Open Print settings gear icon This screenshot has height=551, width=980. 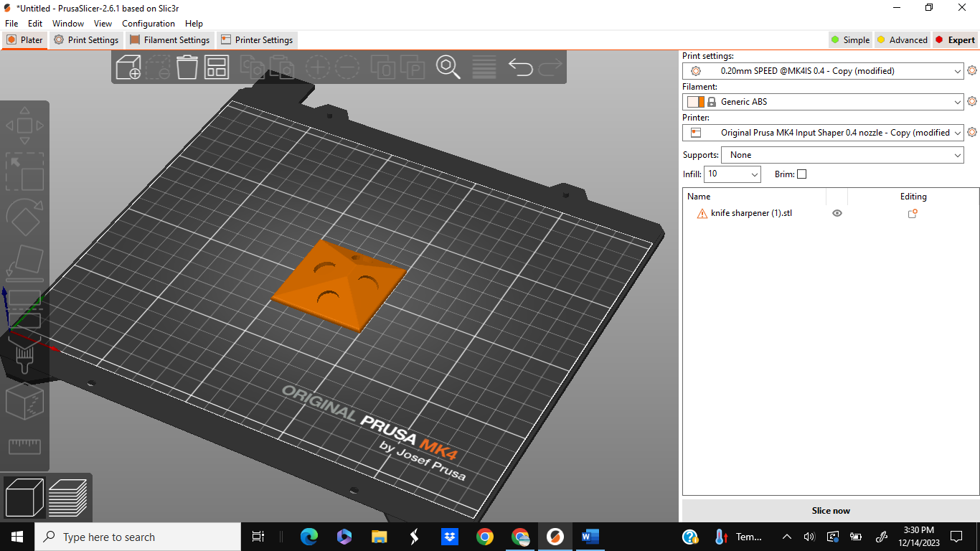tap(972, 70)
